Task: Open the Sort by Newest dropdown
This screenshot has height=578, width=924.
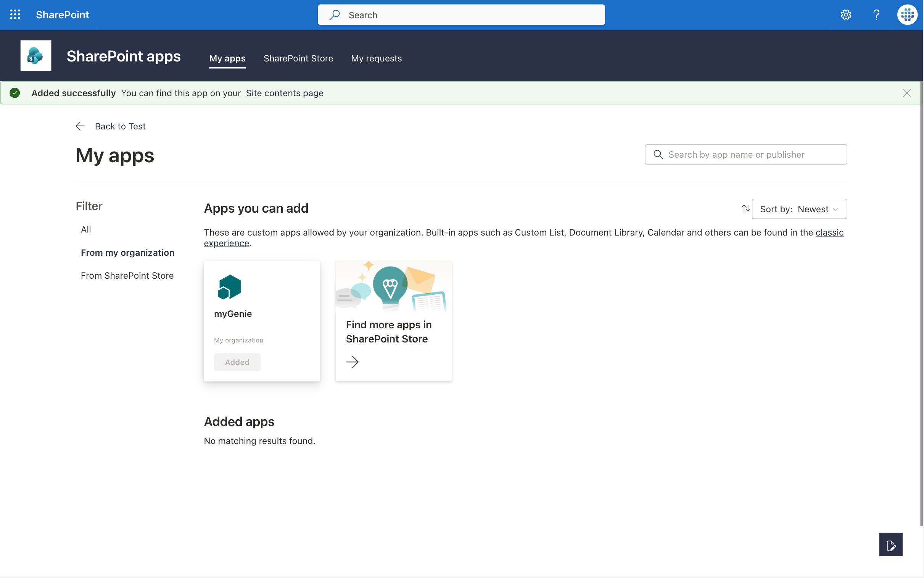Action: (799, 209)
